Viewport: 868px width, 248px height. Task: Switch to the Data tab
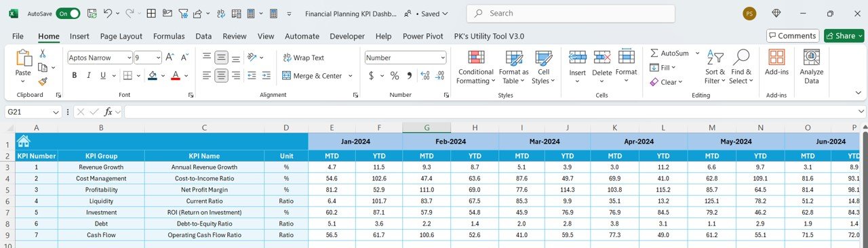tap(203, 37)
